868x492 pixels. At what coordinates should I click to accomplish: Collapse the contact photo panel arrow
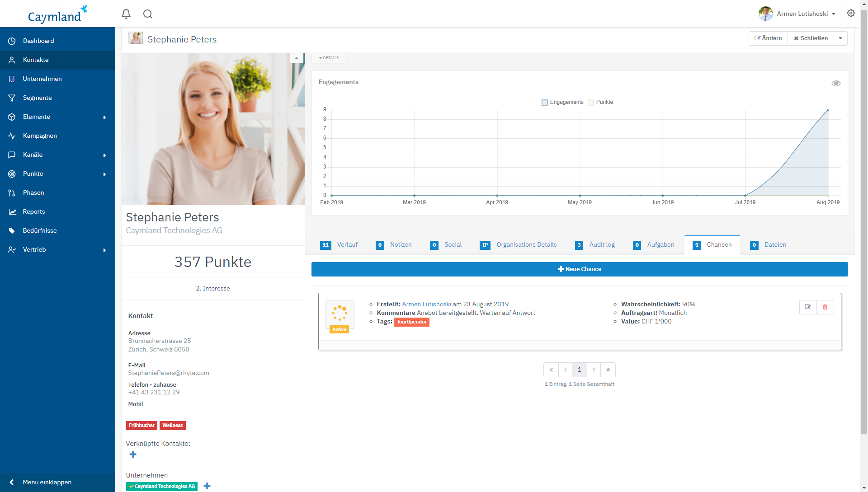click(x=297, y=58)
